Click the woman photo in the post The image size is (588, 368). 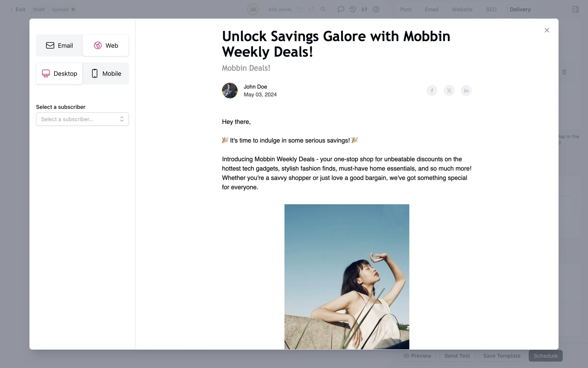point(347,277)
